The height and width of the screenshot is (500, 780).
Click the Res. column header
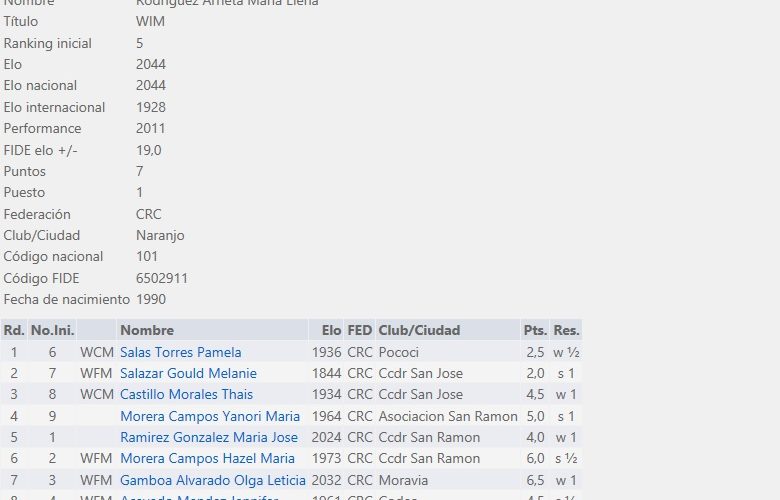point(566,330)
